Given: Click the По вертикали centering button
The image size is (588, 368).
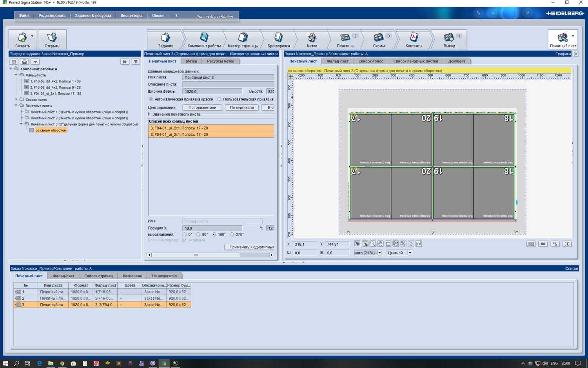Looking at the screenshot, I should click(x=241, y=107).
